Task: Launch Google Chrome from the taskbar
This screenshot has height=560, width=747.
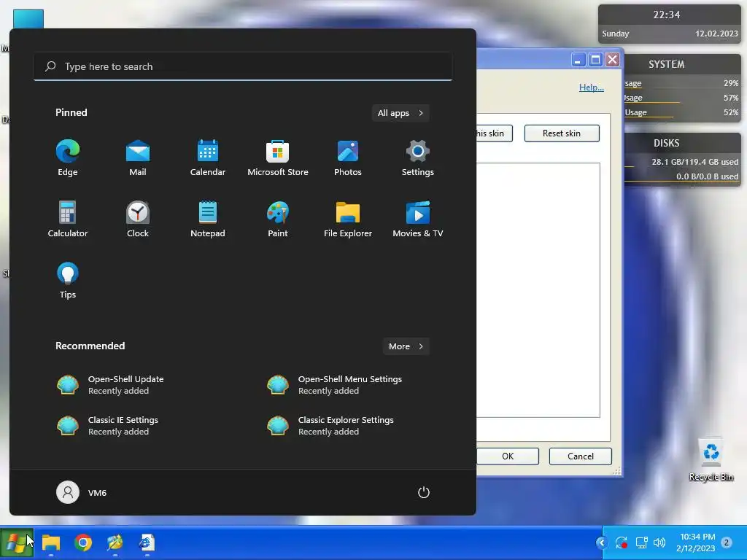Action: 83,542
